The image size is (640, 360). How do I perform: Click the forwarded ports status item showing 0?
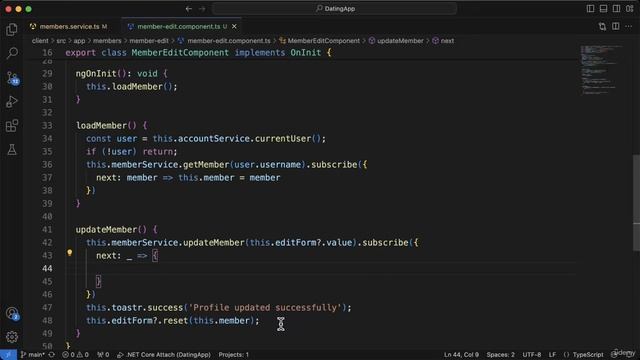pos(103,355)
